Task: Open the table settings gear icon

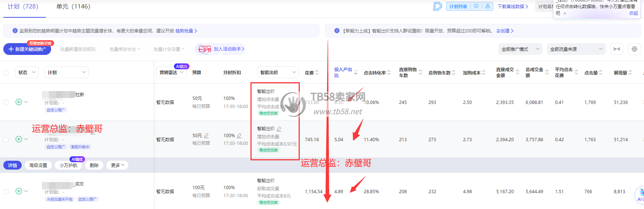Action: coord(634,49)
